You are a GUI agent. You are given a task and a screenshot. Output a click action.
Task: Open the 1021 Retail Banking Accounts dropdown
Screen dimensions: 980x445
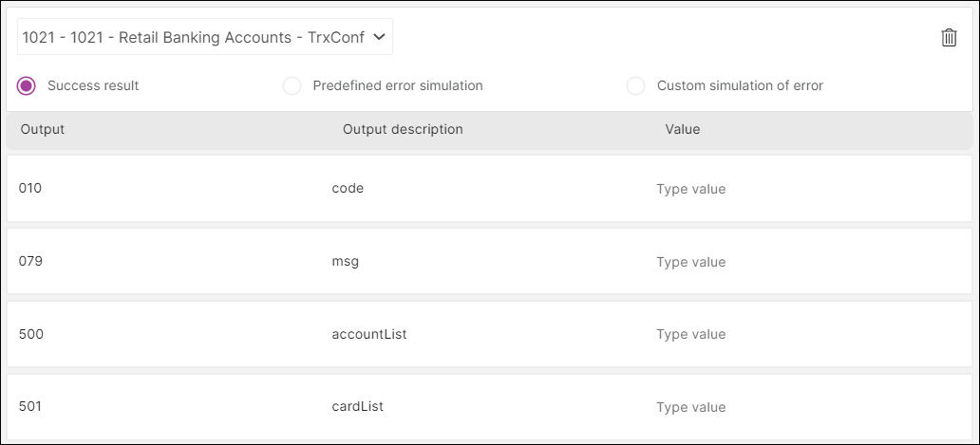pyautogui.click(x=205, y=37)
